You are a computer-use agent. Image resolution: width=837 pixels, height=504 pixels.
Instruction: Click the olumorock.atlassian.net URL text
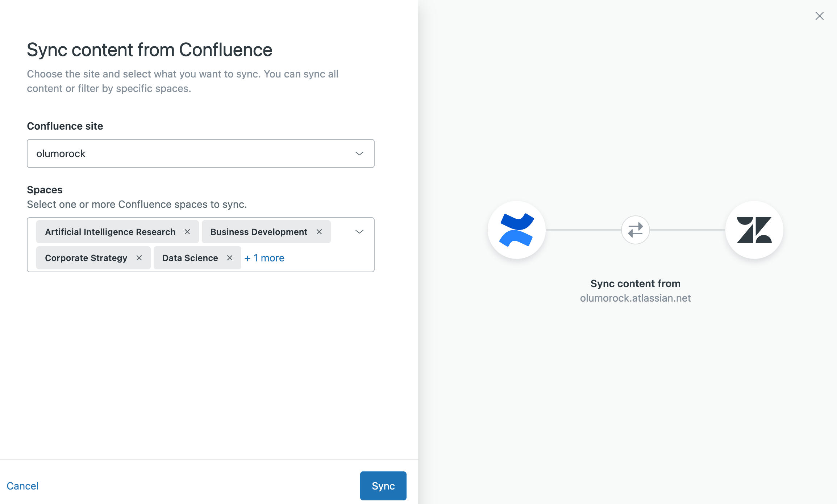click(x=635, y=298)
